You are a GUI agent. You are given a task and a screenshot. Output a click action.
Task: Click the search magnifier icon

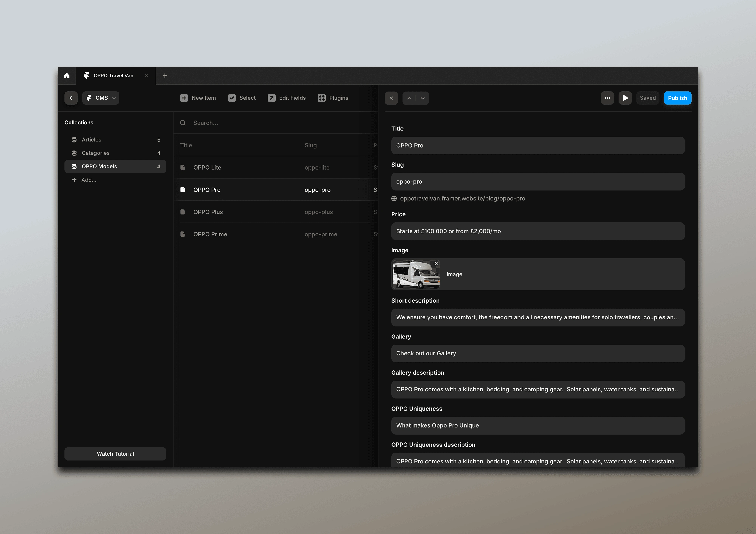click(x=183, y=123)
